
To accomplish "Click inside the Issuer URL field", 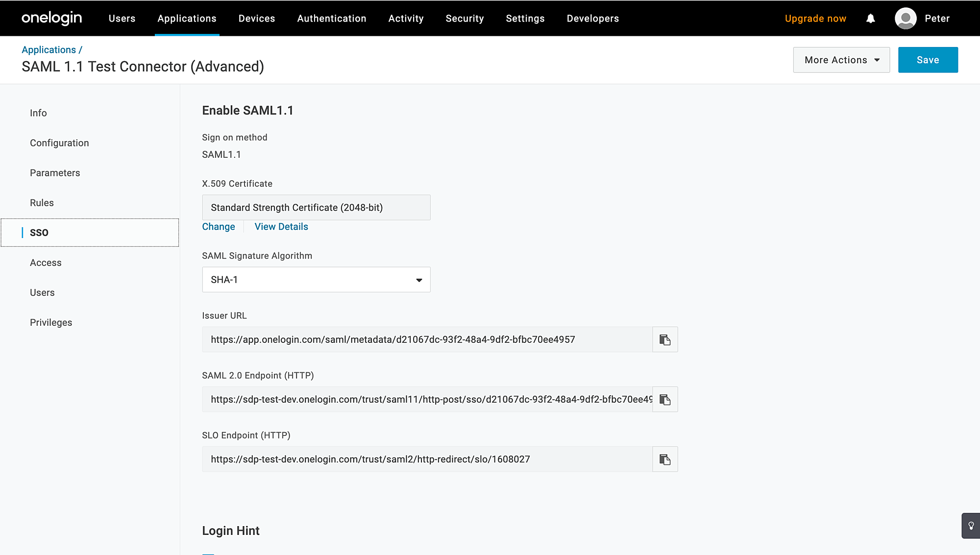I will click(x=426, y=339).
